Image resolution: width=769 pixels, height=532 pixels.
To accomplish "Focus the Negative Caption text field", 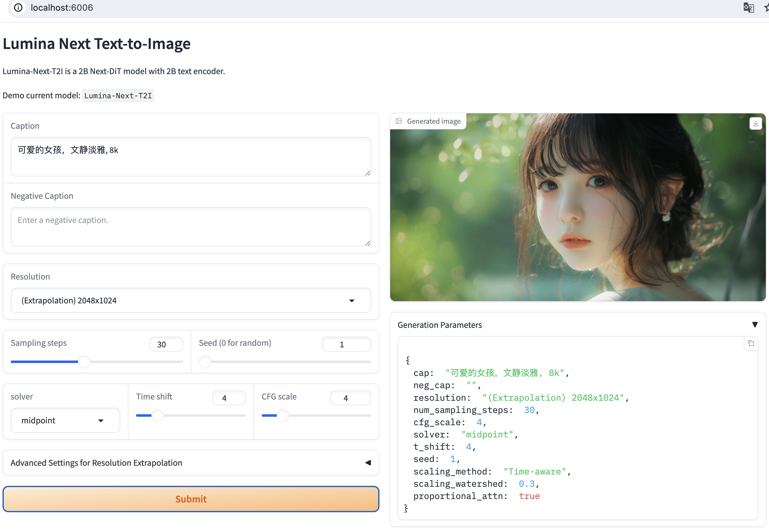I will pos(190,227).
